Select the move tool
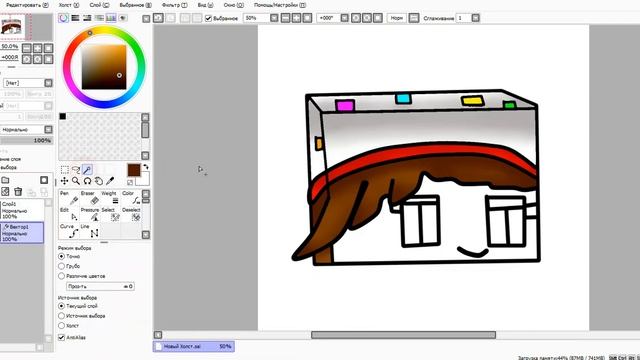This screenshot has height=360, width=640. (64, 181)
